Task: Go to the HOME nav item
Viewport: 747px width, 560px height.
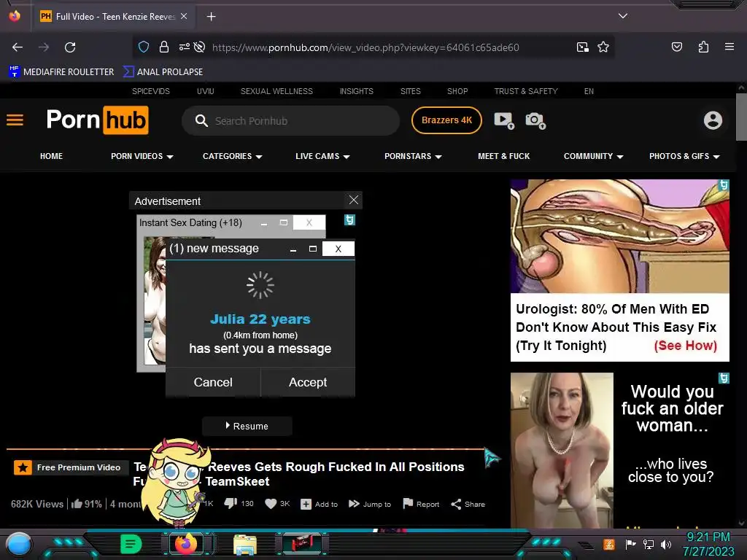Action: point(52,156)
